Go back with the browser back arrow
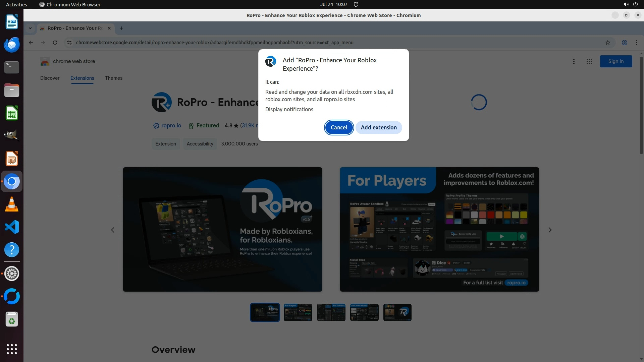The width and height of the screenshot is (644, 362). click(x=31, y=43)
